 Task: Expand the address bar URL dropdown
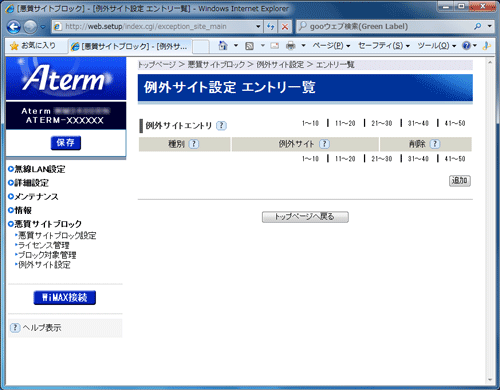[258, 26]
